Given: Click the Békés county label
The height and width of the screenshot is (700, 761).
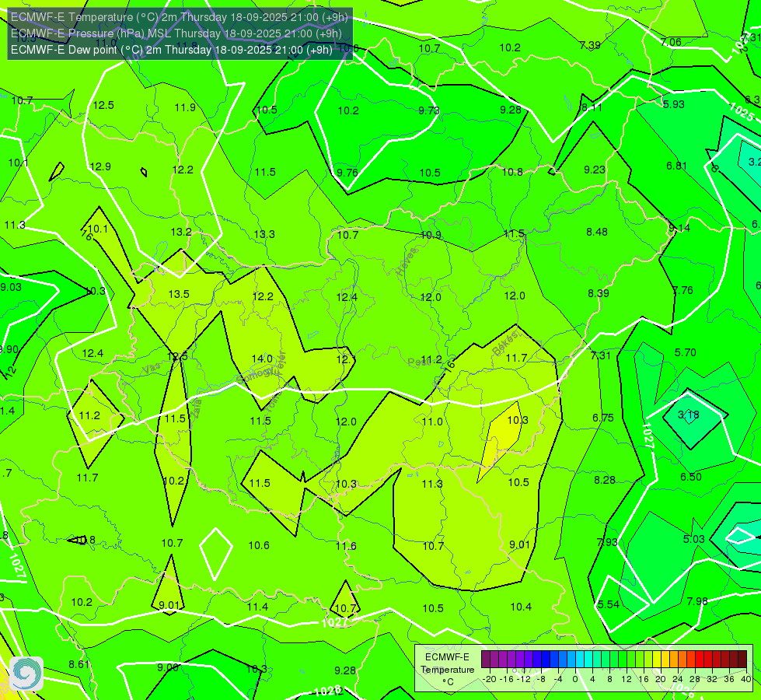Looking at the screenshot, I should coord(504,344).
